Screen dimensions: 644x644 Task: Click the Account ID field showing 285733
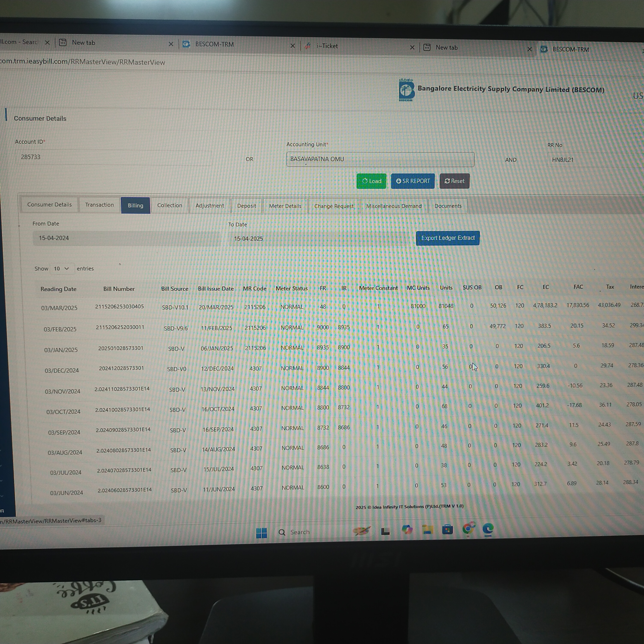click(x=113, y=157)
